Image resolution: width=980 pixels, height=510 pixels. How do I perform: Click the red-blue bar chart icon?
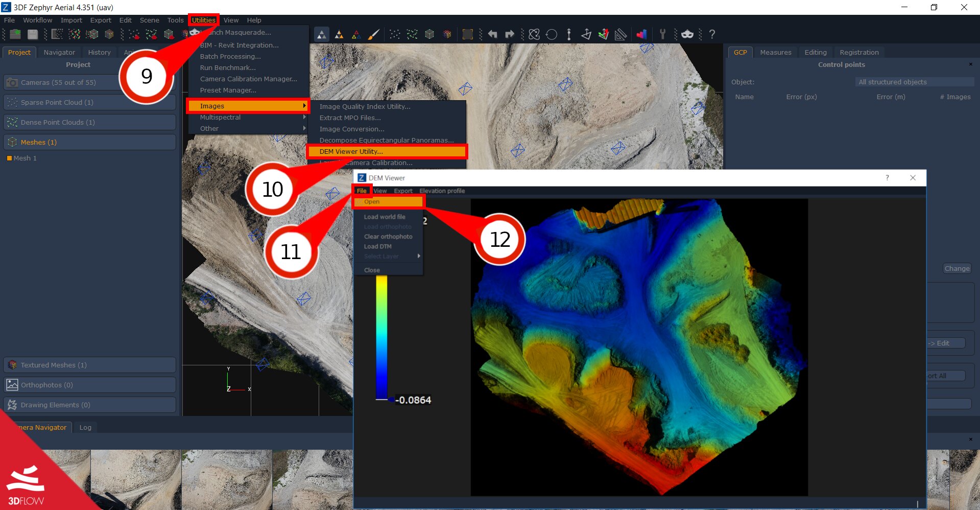pyautogui.click(x=641, y=34)
